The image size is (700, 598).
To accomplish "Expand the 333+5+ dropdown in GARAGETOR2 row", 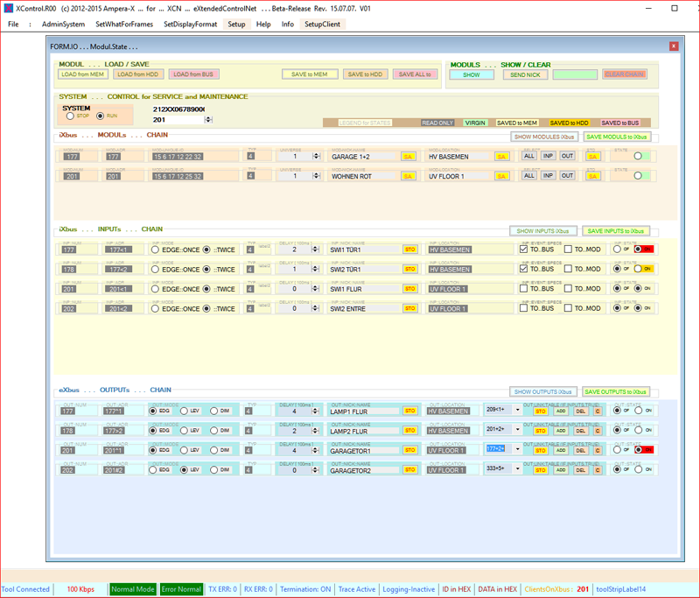I will [517, 470].
